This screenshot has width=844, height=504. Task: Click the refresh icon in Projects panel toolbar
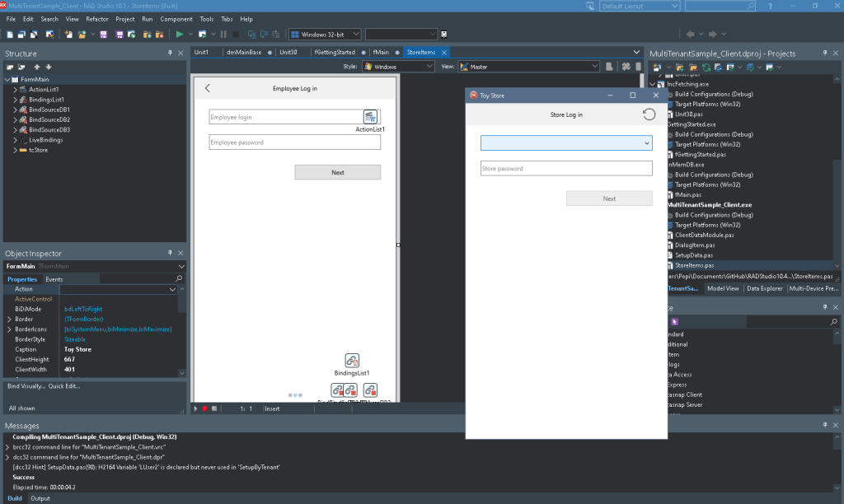pyautogui.click(x=706, y=68)
